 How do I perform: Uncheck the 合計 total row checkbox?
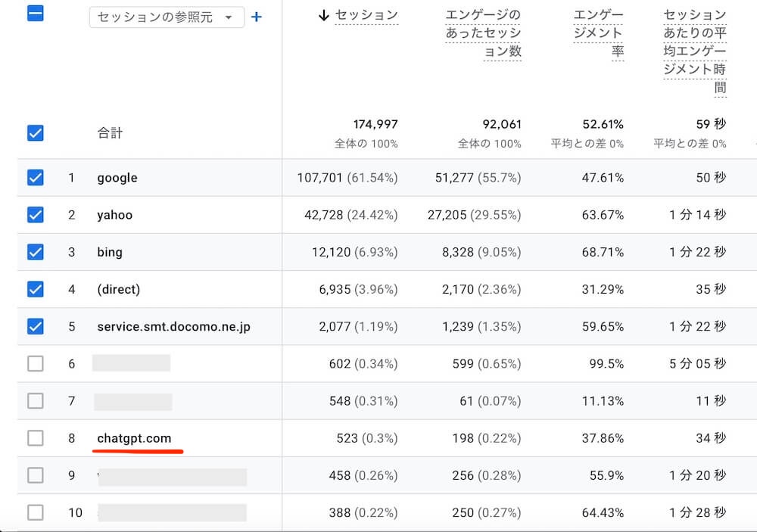[x=36, y=133]
